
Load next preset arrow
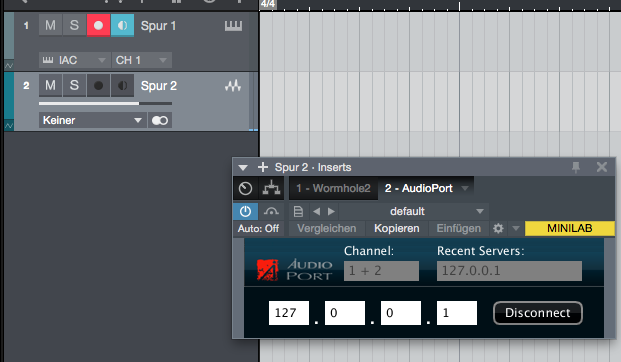[331, 211]
